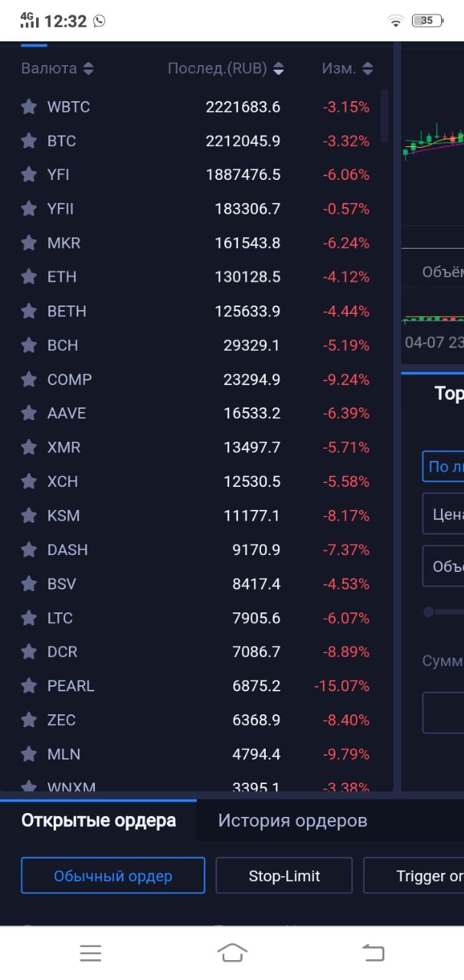This screenshot has width=464, height=980.
Task: Tap Android home navigation button
Action: (x=232, y=952)
